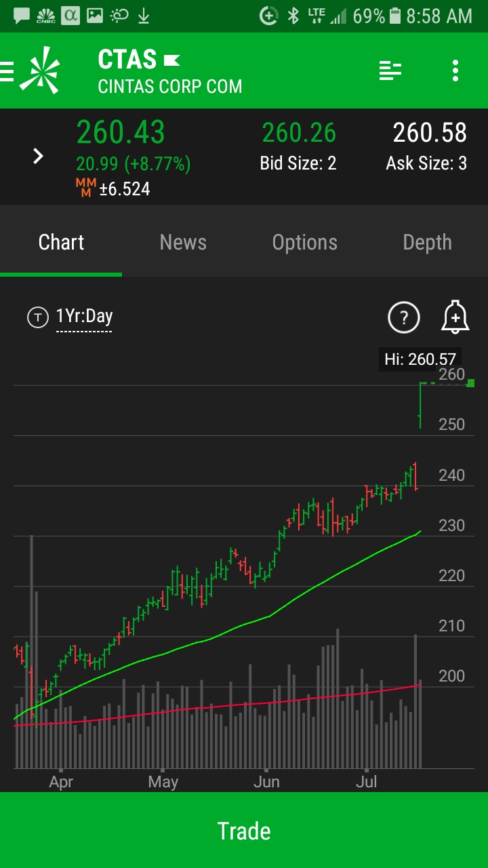The width and height of the screenshot is (488, 868).
Task: Open the 1Yr:Day timeframe selector
Action: [84, 317]
